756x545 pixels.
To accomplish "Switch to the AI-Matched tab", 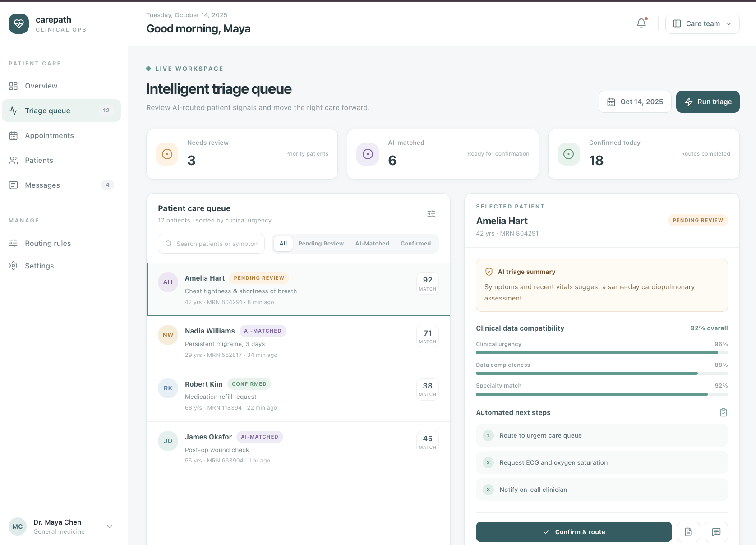I will 372,244.
